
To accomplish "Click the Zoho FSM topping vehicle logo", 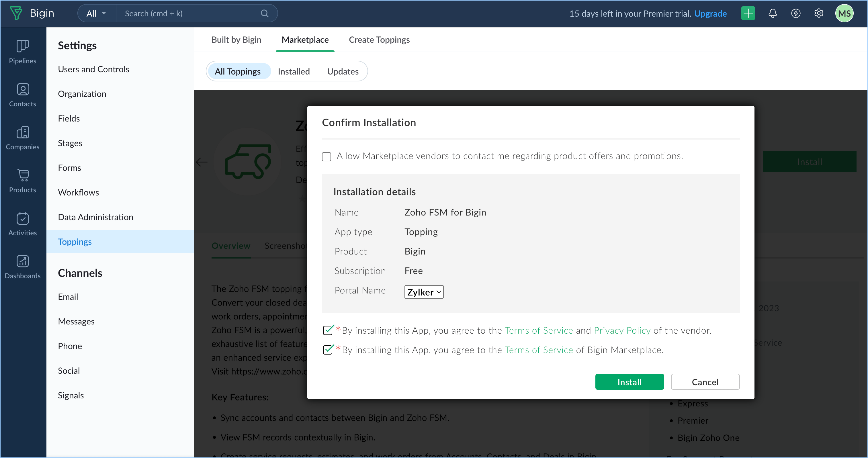I will (x=248, y=162).
